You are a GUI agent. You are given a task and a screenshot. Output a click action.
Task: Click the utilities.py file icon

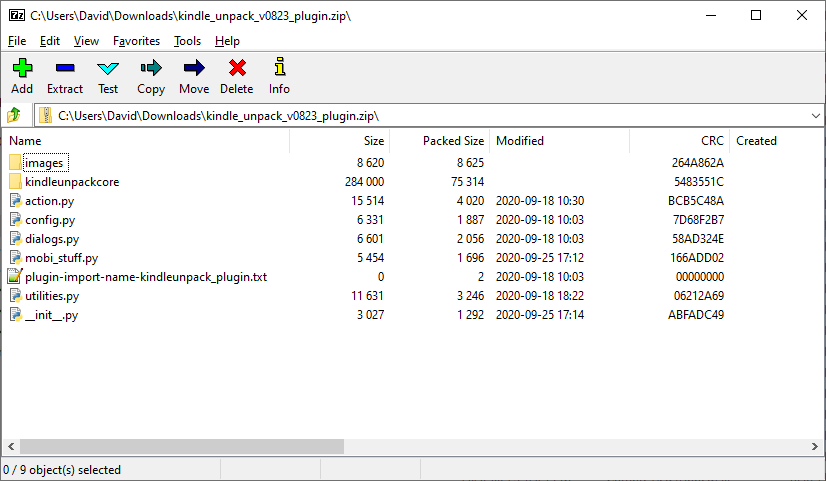[15, 295]
